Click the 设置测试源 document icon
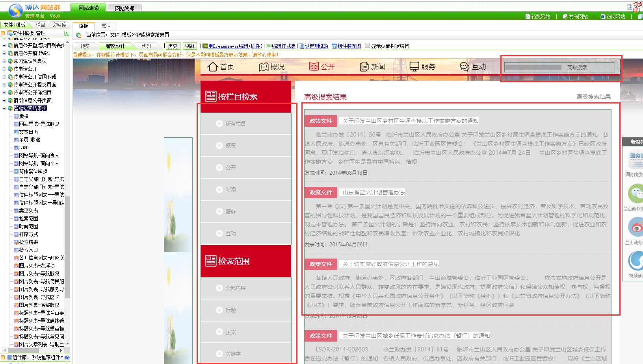 302,46
